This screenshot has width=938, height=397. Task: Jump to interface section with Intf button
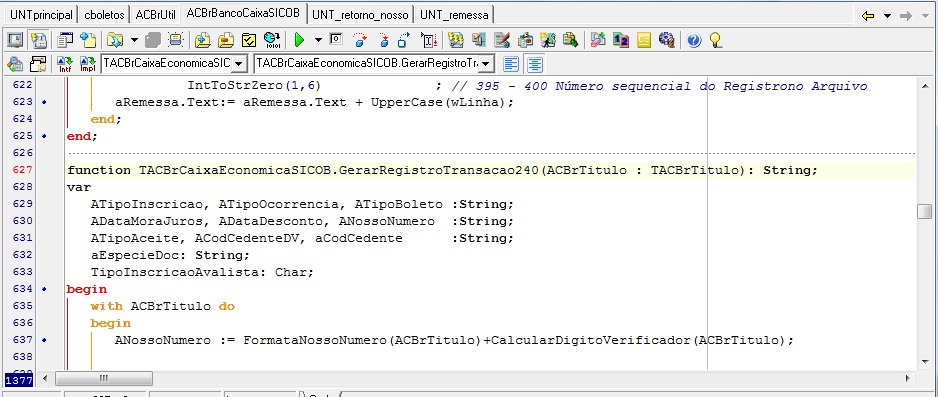pos(65,63)
